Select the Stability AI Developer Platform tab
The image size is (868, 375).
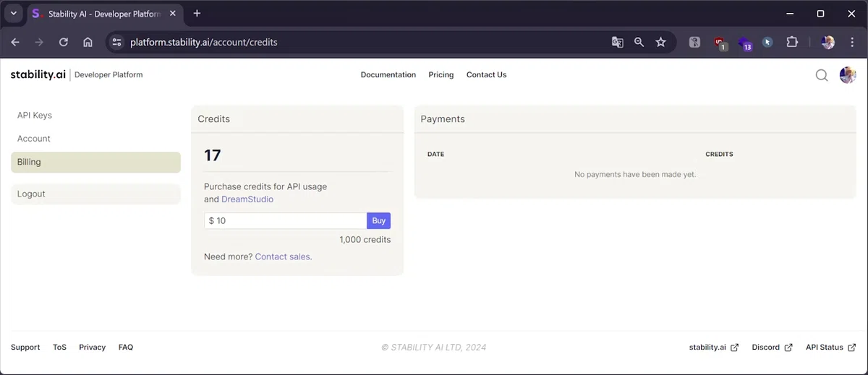[x=106, y=14]
